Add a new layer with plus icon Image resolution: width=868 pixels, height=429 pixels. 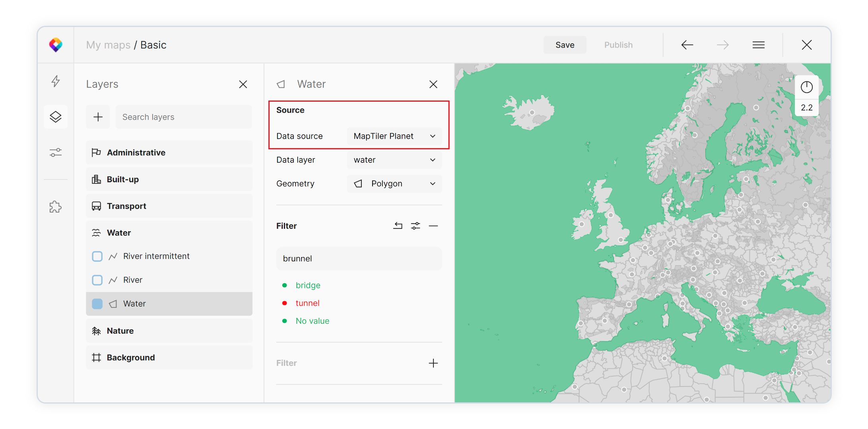[x=98, y=117]
